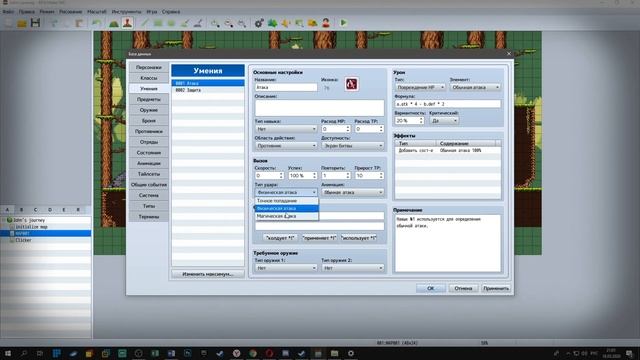
Task: Change the skill icon image
Action: (351, 84)
